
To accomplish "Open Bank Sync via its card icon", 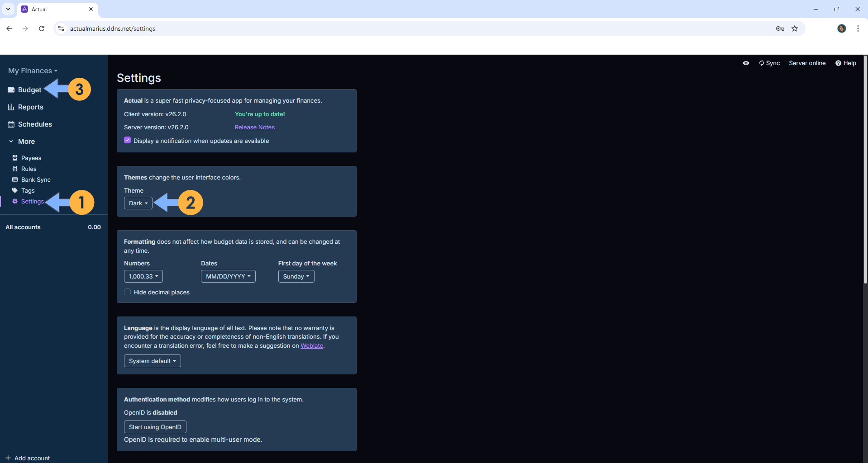I will 15,180.
